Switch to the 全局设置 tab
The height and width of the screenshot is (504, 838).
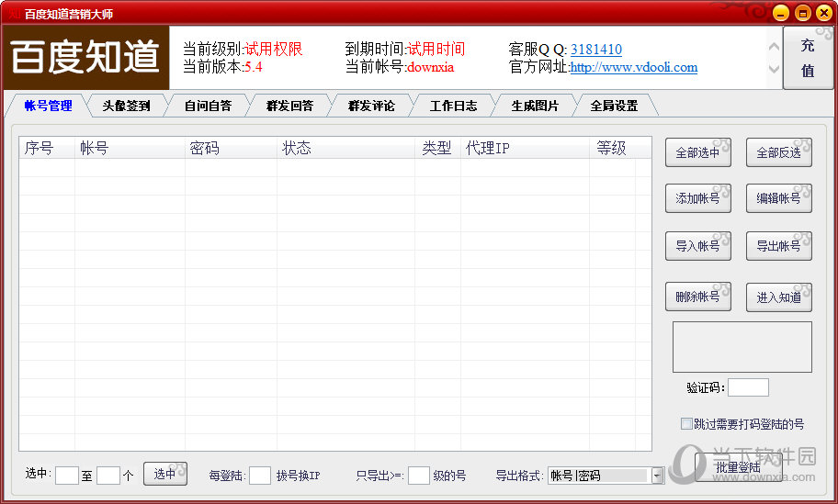[614, 106]
